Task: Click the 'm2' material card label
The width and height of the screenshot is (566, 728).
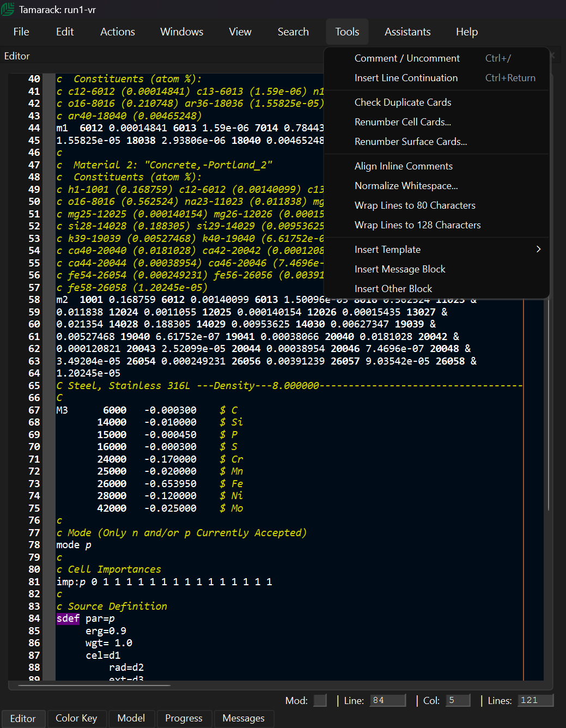Action: pyautogui.click(x=62, y=300)
